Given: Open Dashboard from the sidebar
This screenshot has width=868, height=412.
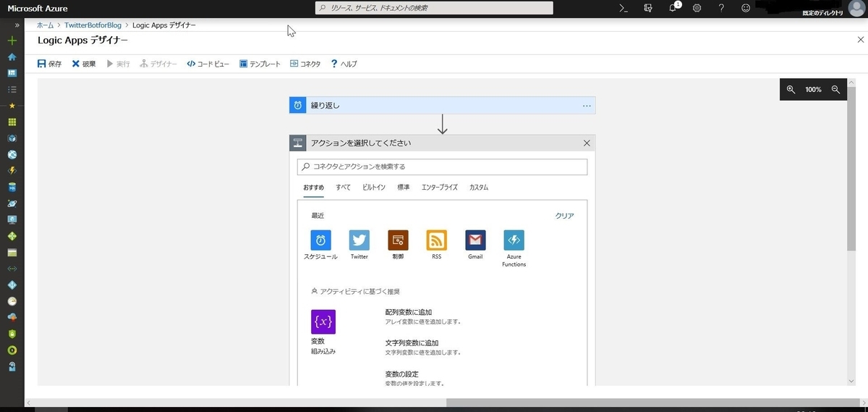Looking at the screenshot, I should [12, 73].
